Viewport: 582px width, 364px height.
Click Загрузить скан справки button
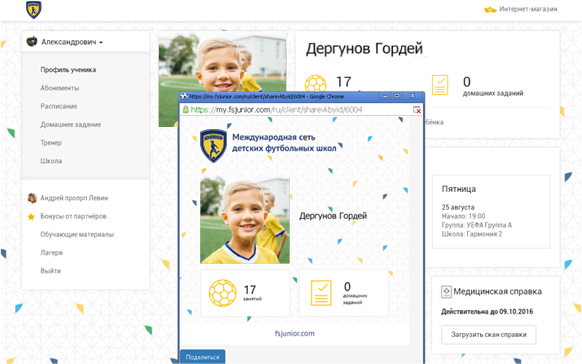[488, 335]
